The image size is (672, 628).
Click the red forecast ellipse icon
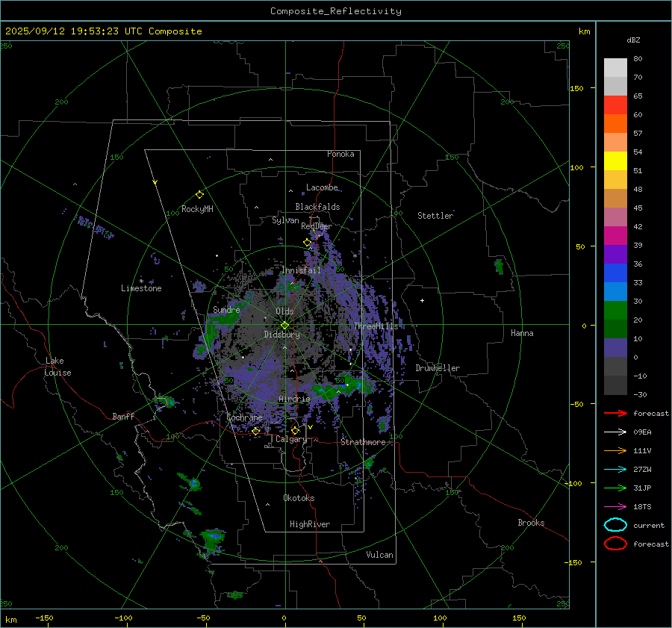click(615, 544)
